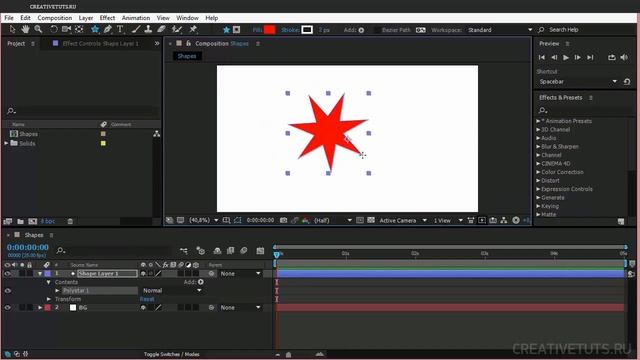Open the Animation menu

point(136,18)
